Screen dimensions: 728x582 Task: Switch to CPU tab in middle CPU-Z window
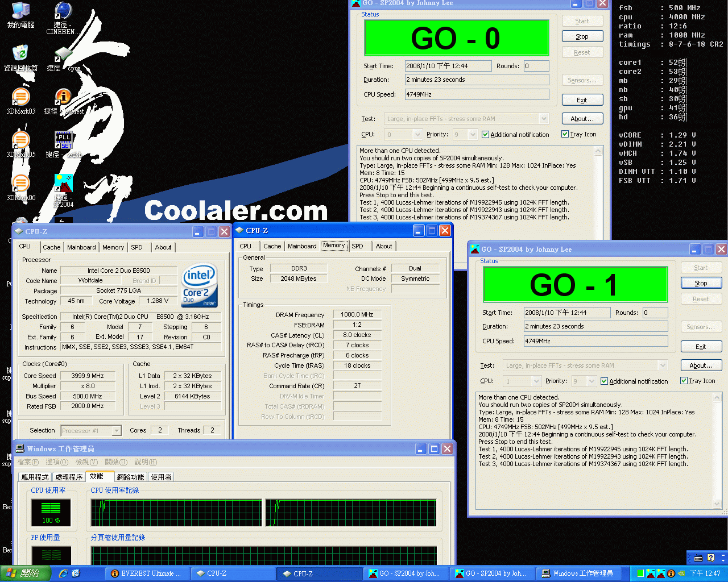coord(246,246)
